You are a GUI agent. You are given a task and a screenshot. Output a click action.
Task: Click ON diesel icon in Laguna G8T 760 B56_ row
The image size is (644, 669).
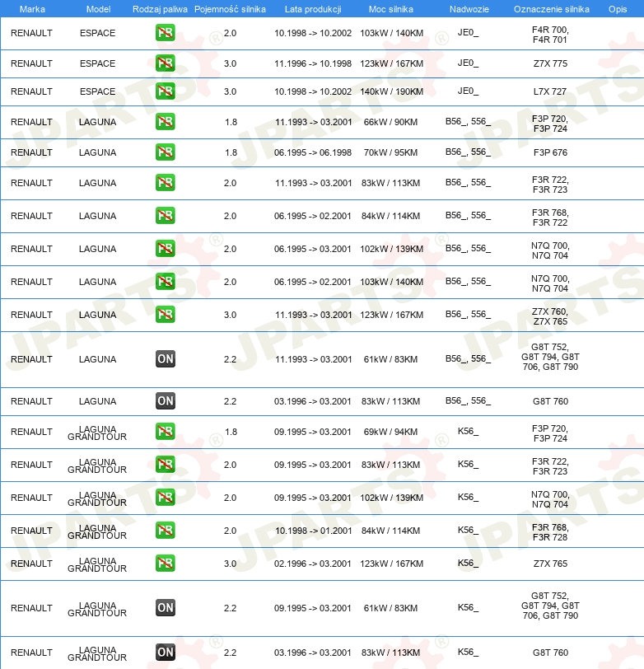click(166, 400)
